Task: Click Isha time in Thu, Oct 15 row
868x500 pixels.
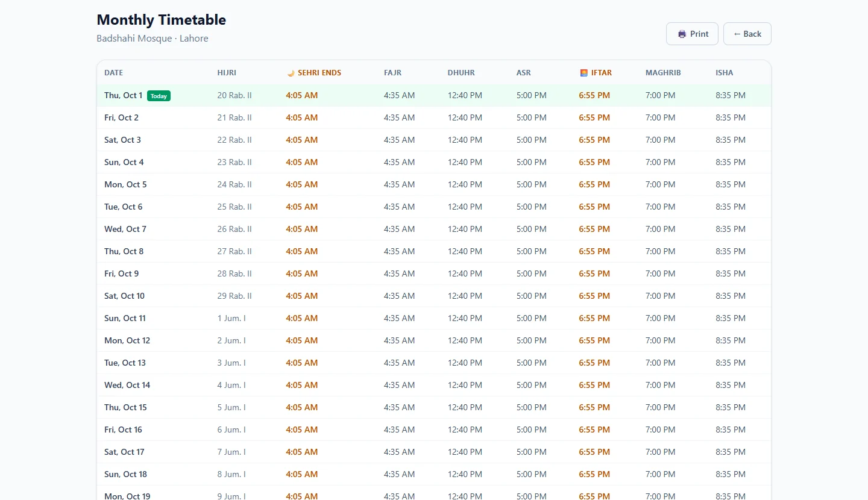Action: [731, 407]
